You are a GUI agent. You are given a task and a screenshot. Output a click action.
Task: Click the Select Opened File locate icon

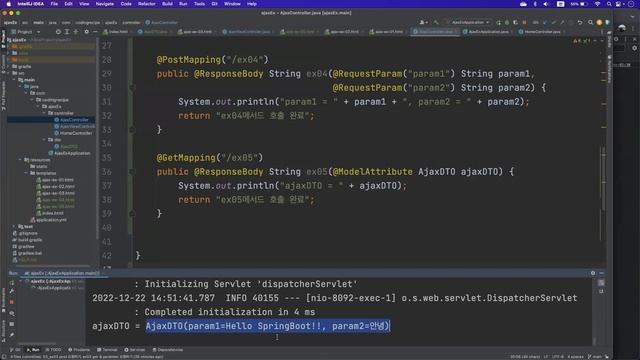point(58,31)
